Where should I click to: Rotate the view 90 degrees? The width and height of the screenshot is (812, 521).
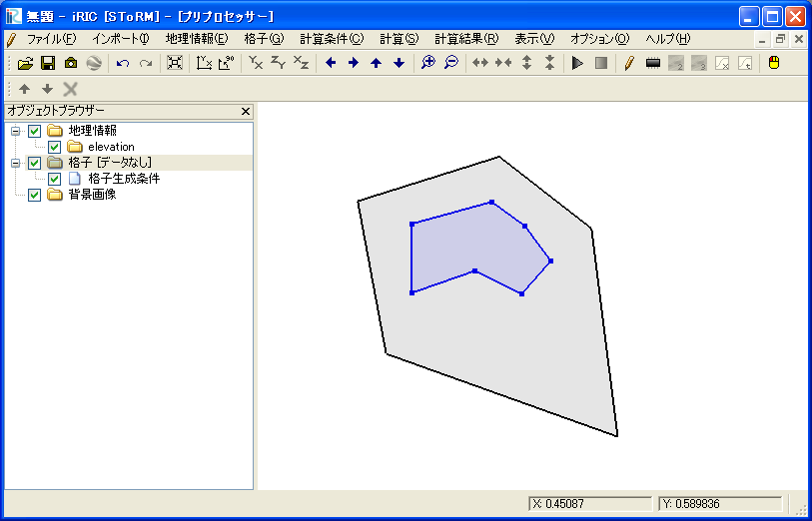227,63
